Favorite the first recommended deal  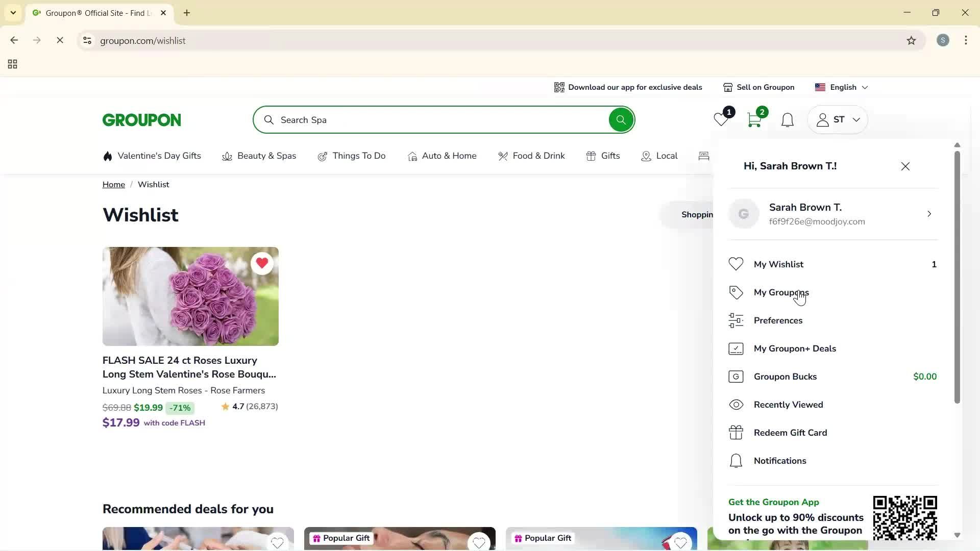point(278,543)
